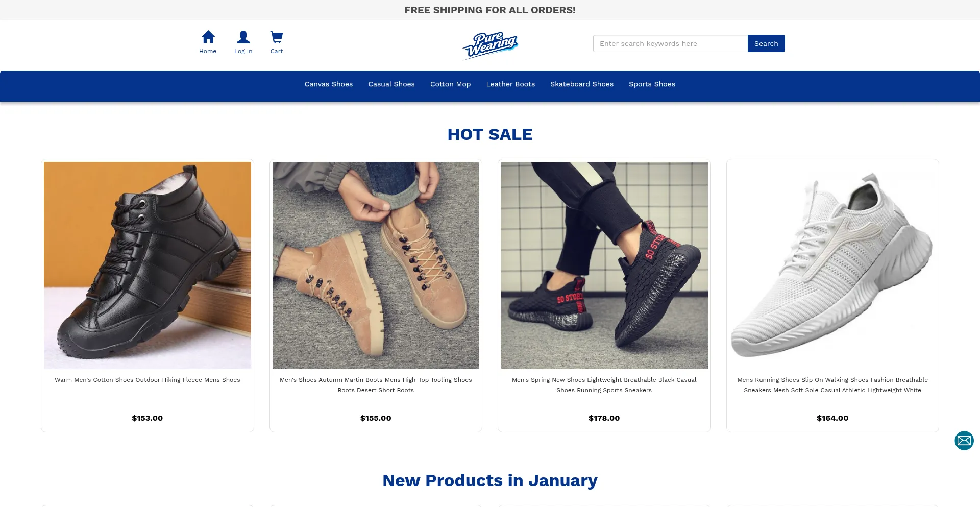Viewport: 980px width, 507px height.
Task: Open the shopping Cart icon
Action: 276,42
